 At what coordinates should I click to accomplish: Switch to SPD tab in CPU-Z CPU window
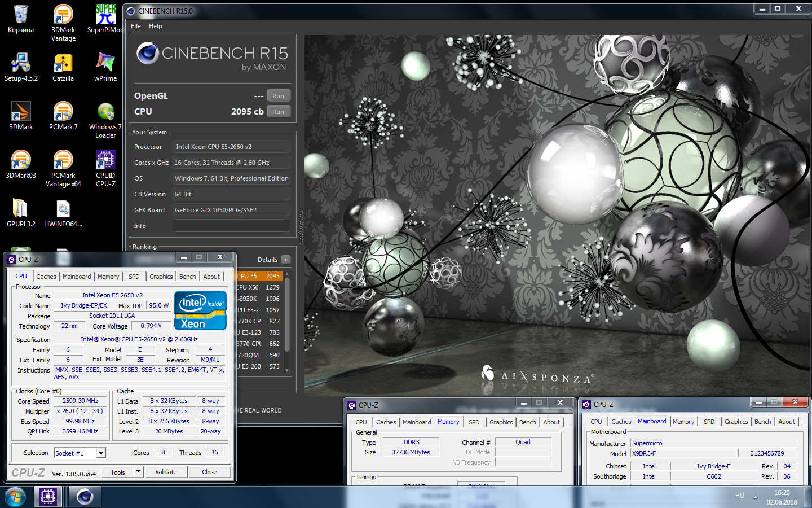[x=134, y=277]
